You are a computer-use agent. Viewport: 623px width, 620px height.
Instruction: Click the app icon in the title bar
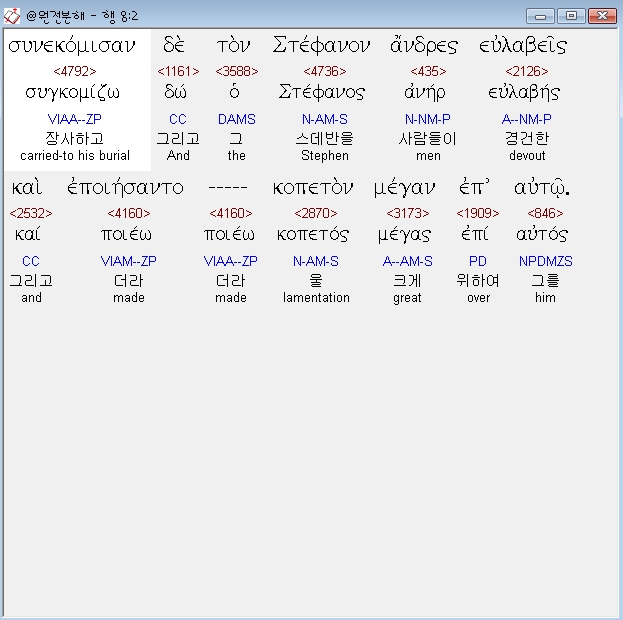coord(12,16)
